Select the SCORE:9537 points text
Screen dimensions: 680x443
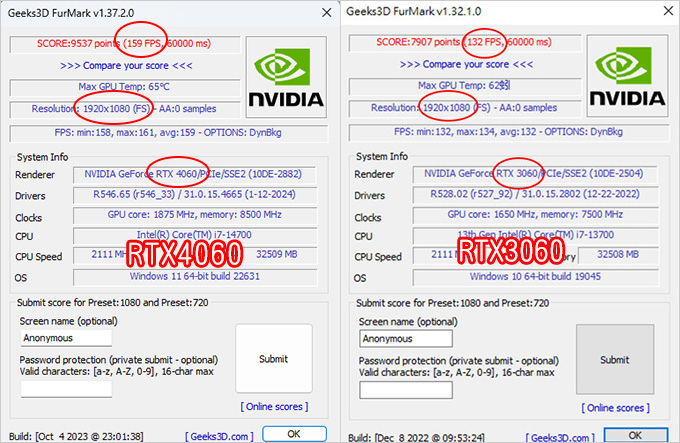(x=78, y=43)
